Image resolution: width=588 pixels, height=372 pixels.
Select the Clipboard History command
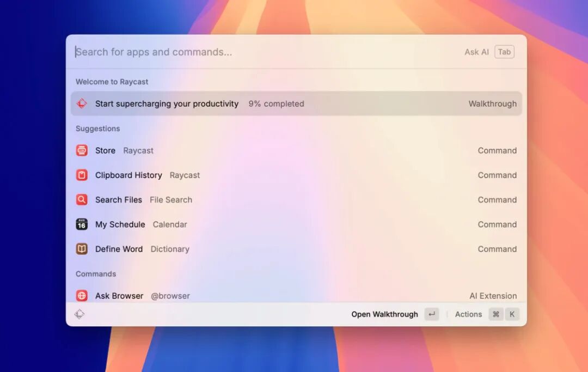point(296,175)
